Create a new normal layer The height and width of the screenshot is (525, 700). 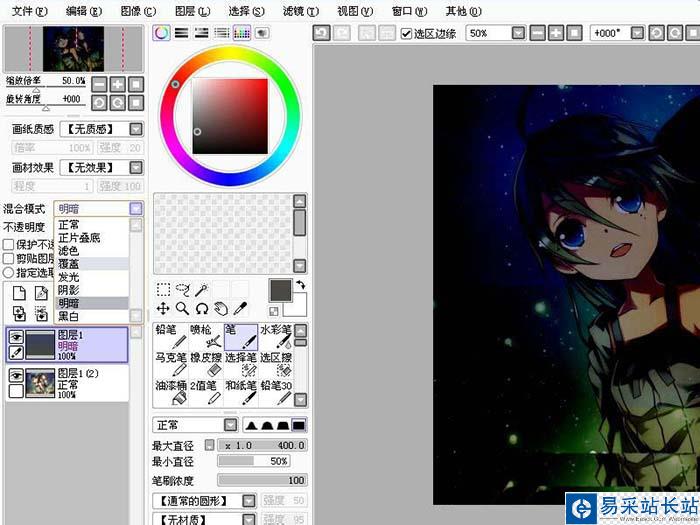point(19,293)
